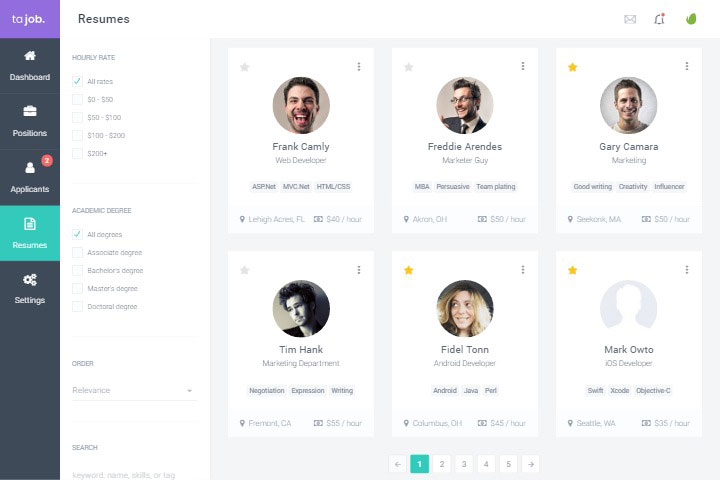Toggle the favorite star on Fidel Tonn
Image resolution: width=720 pixels, height=480 pixels.
(x=408, y=270)
